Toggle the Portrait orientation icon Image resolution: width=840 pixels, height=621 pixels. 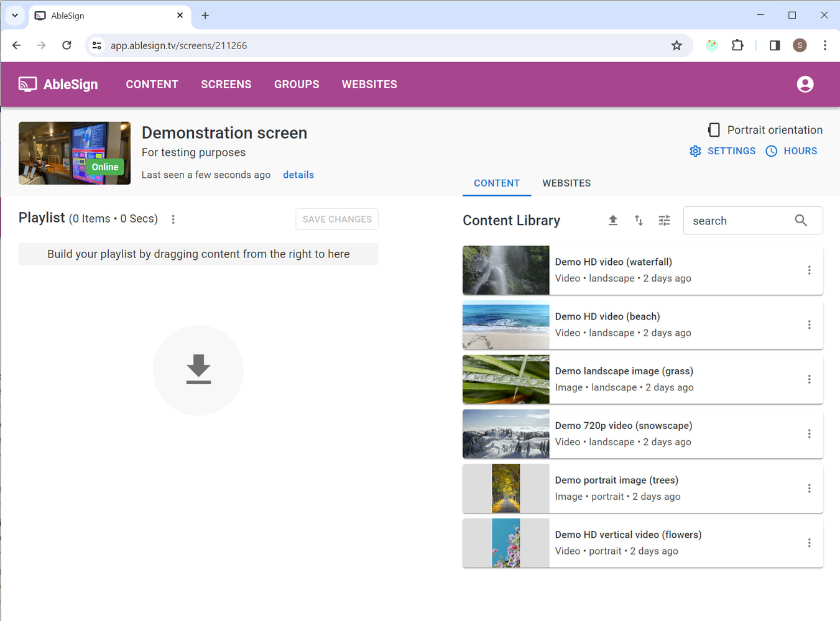[714, 130]
